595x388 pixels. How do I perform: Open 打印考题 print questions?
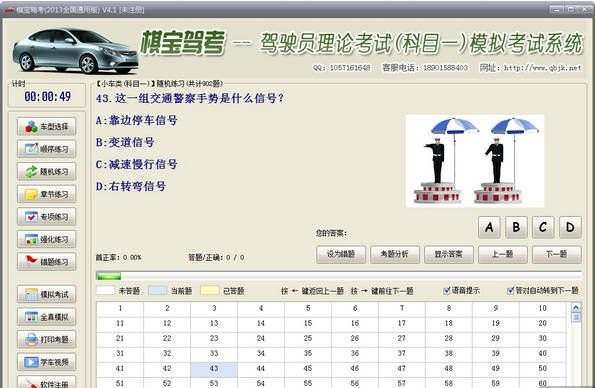[46, 339]
